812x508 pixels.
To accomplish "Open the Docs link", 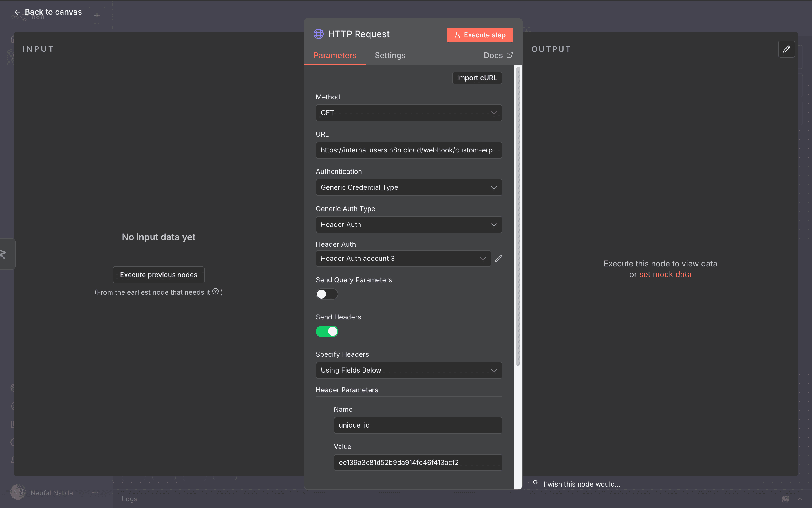I will (498, 55).
